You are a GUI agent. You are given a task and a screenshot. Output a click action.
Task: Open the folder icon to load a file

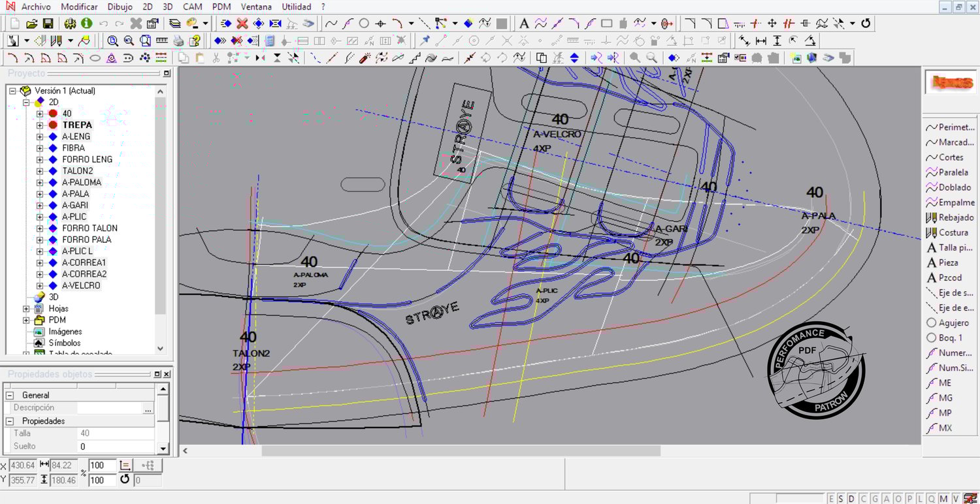(x=31, y=24)
